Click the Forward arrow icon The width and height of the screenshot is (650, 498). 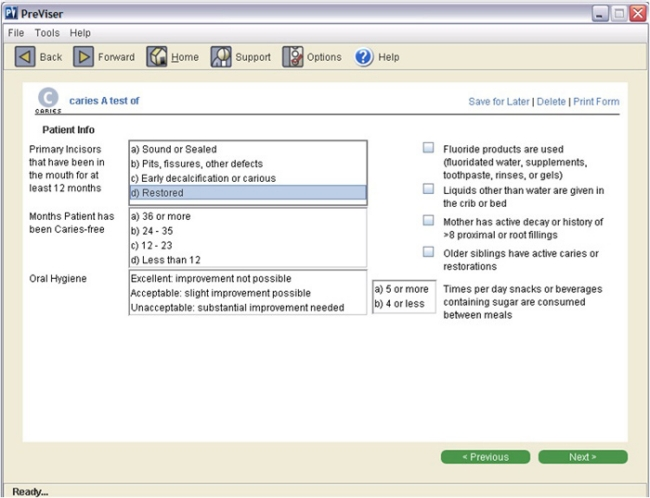click(84, 57)
